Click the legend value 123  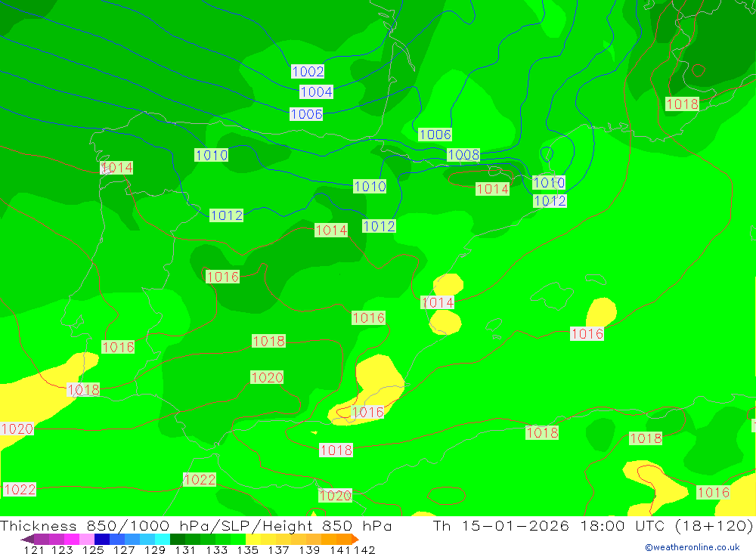point(62,550)
